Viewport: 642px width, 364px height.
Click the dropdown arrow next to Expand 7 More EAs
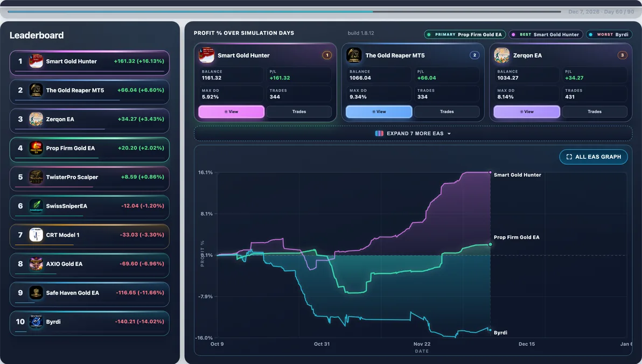(449, 134)
